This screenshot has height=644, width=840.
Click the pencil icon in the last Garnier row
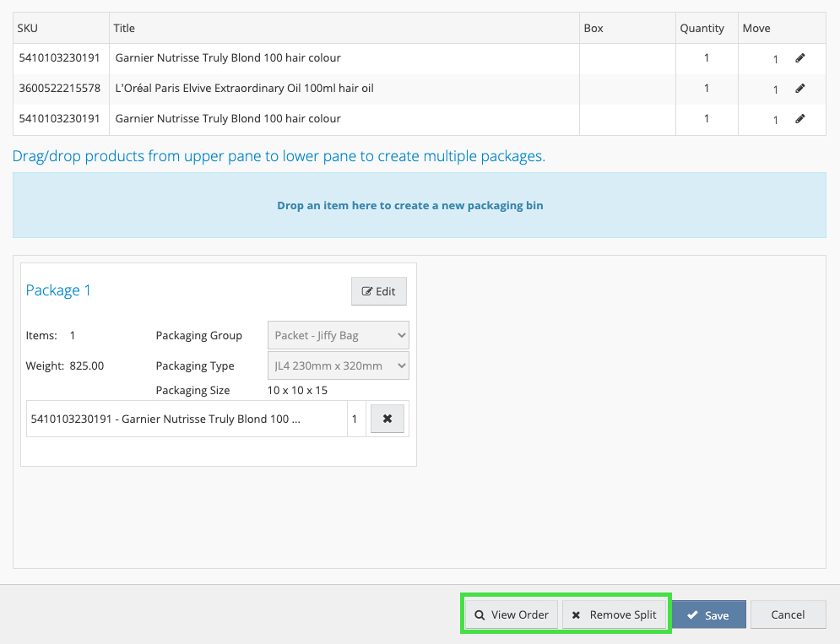[800, 119]
